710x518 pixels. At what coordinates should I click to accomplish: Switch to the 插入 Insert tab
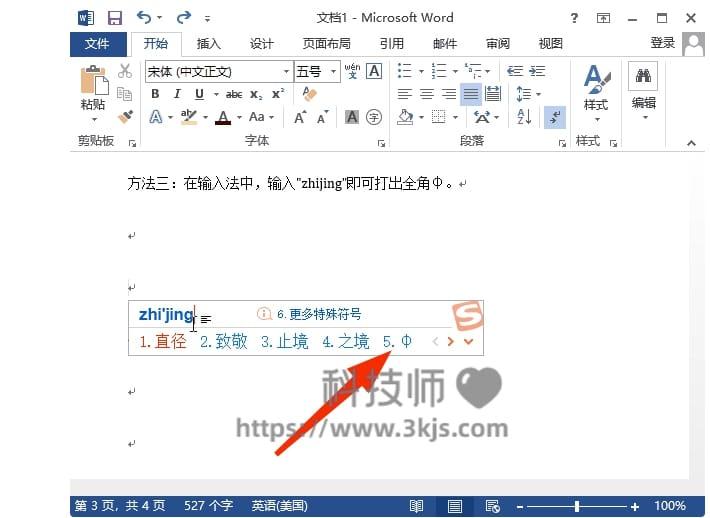(x=208, y=44)
